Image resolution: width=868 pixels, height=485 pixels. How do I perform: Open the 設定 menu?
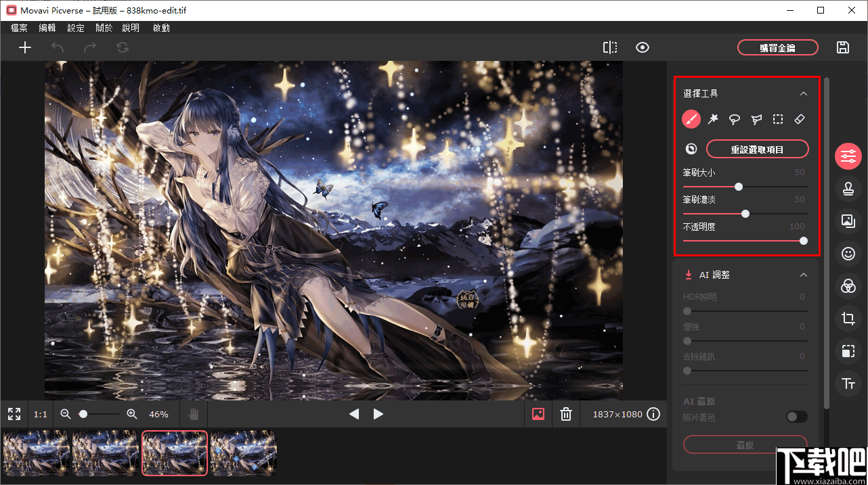(x=76, y=28)
